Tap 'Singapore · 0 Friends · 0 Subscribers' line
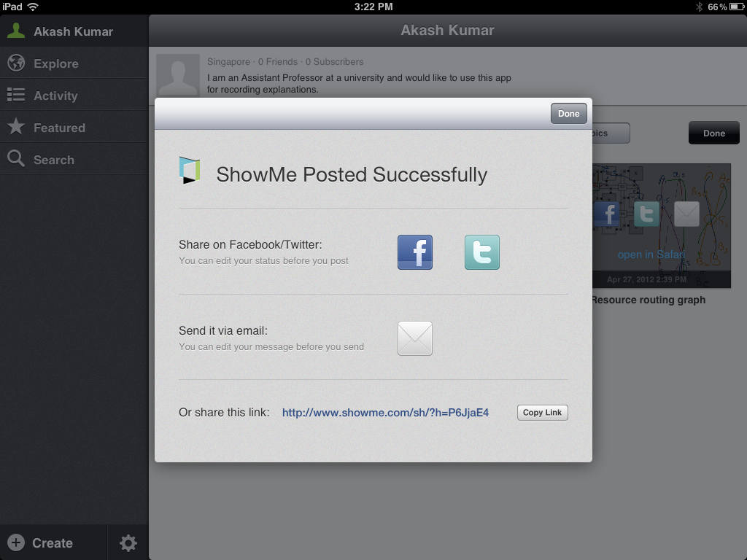This screenshot has width=747, height=560. click(285, 61)
